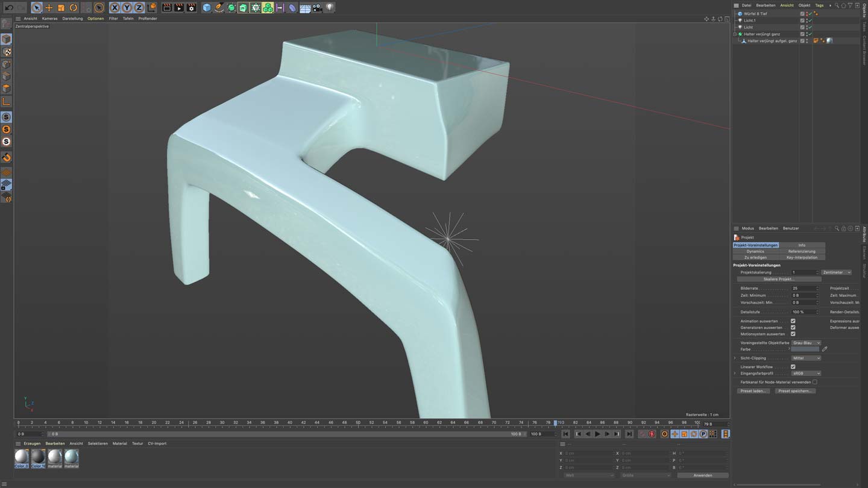Viewport: 868px width, 488px height.
Task: Toggle Linearer Workflow checkbox
Action: coord(793,366)
